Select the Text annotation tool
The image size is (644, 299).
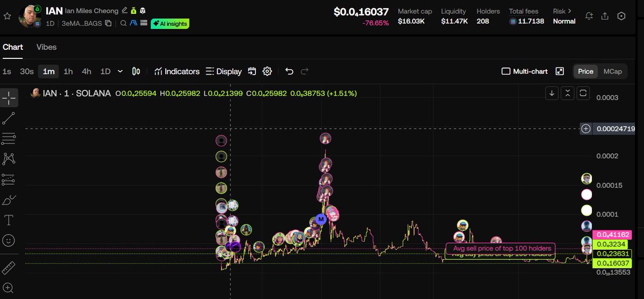[x=9, y=220]
